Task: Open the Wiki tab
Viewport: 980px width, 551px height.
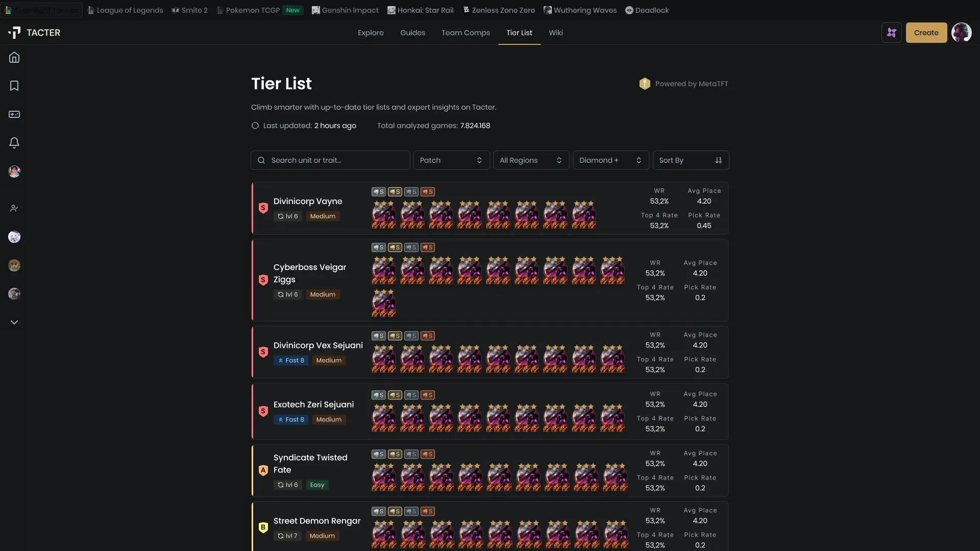Action: point(555,32)
